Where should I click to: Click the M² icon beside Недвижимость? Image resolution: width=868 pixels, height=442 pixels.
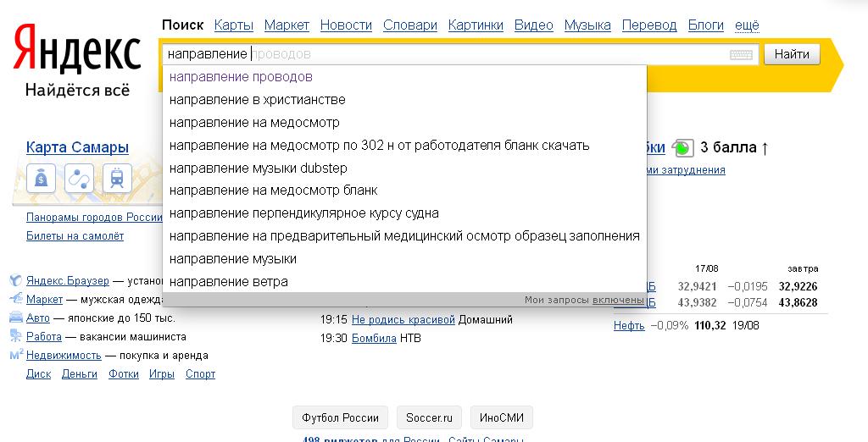tap(16, 356)
